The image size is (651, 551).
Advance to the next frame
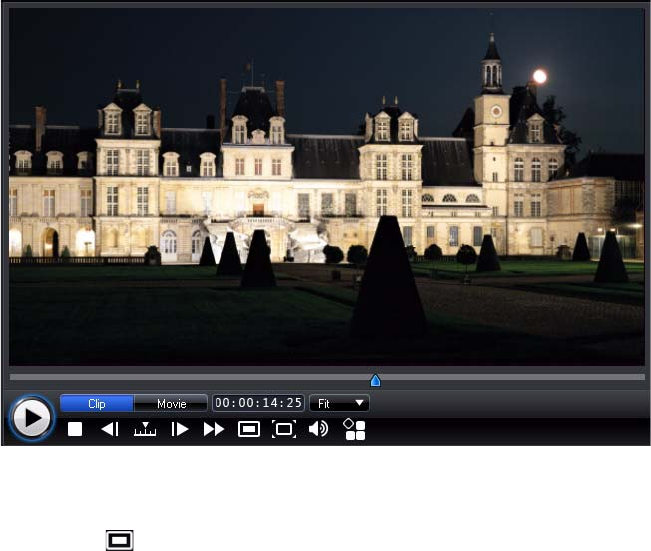tap(180, 429)
